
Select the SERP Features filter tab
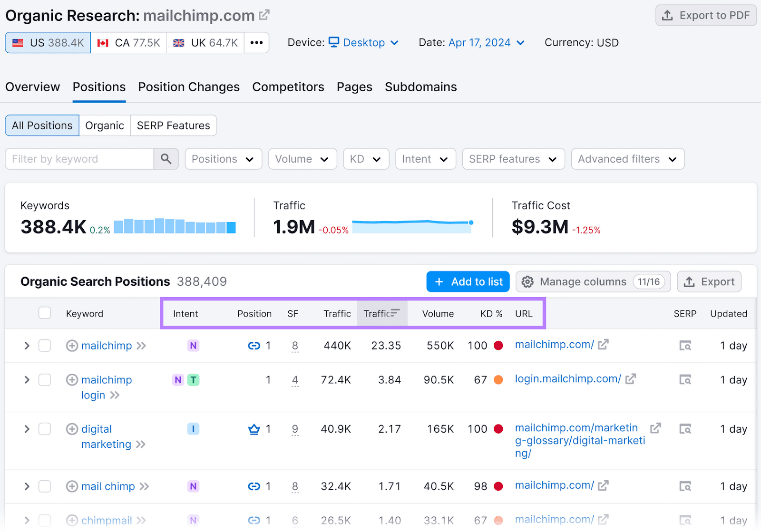tap(173, 125)
